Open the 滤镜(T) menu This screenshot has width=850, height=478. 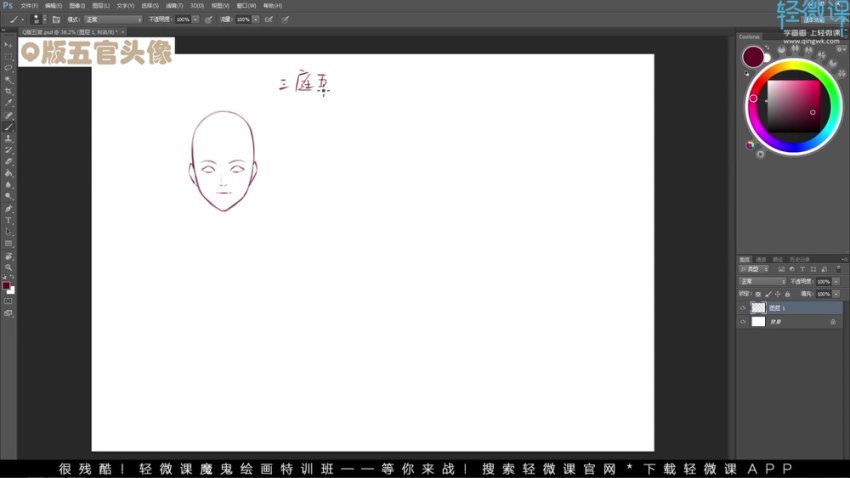pos(173,5)
